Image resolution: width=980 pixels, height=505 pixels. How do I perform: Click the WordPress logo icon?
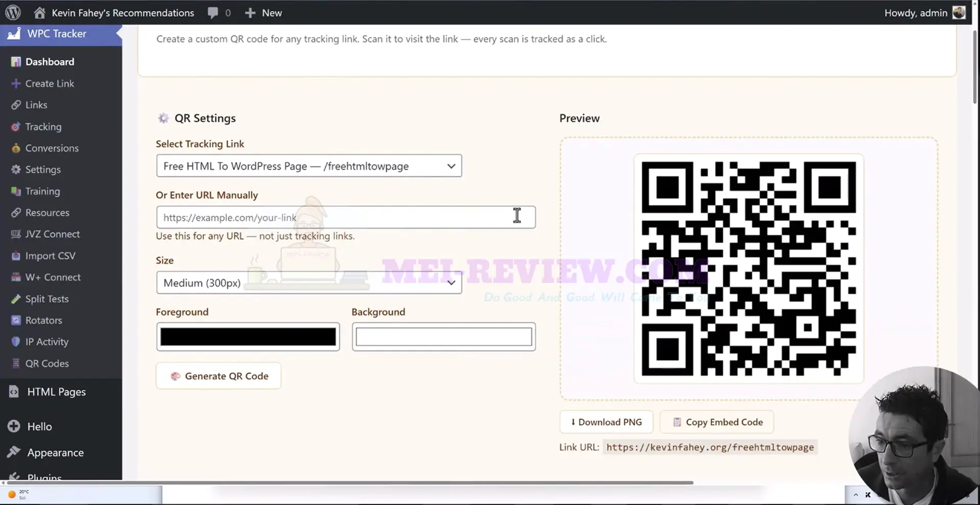tap(13, 12)
